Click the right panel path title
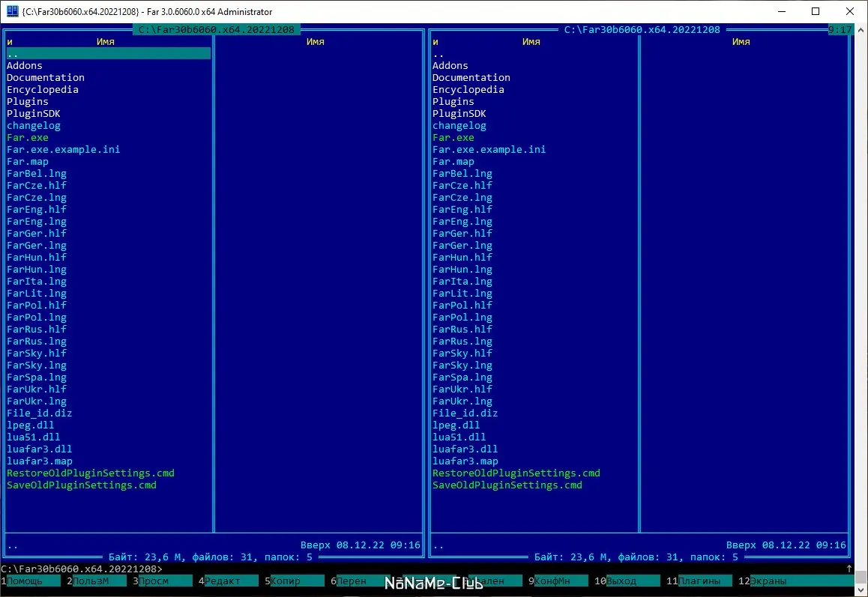The image size is (868, 597). tap(642, 30)
